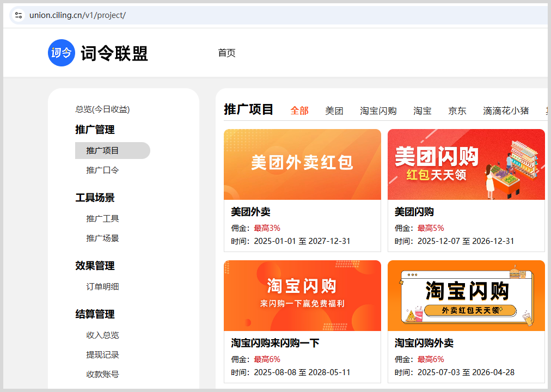Open 推广工具 in the sidebar
This screenshot has width=551, height=392.
click(102, 219)
